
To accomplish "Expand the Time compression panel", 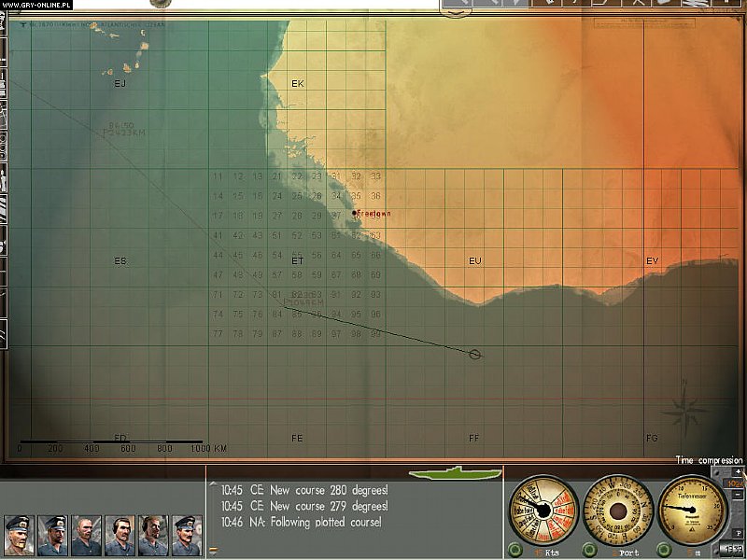I will [707, 460].
